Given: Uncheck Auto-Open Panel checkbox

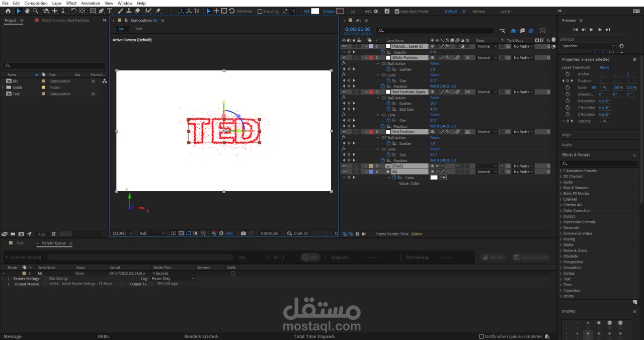Looking at the screenshot, I should click(396, 11).
